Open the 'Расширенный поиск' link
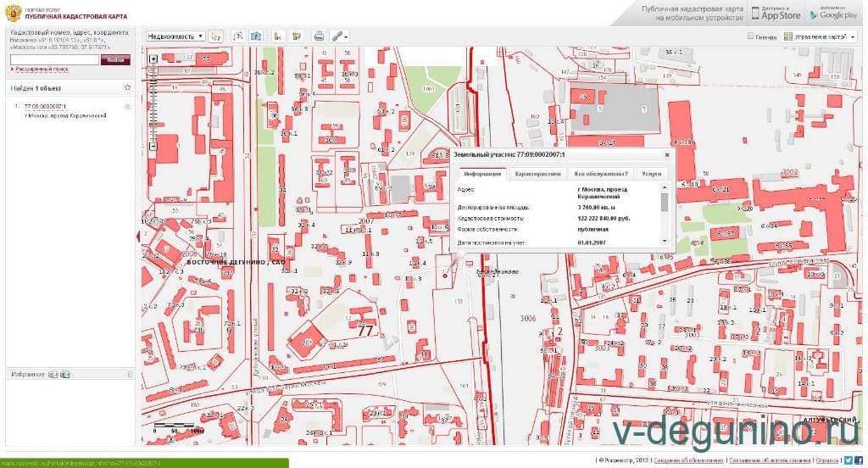Viewport: 868px width, 468px height. 38,69
